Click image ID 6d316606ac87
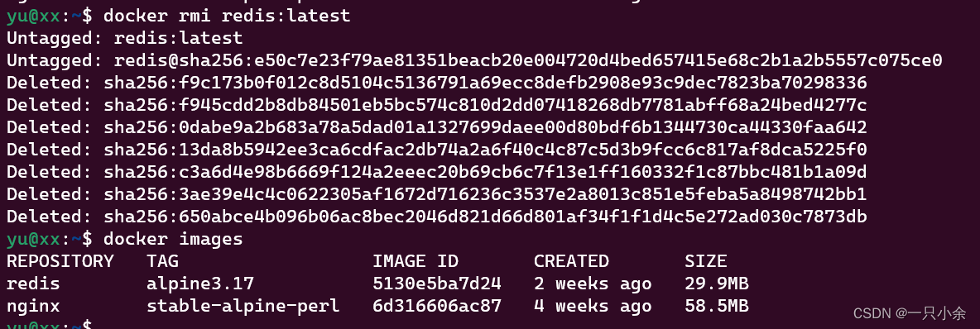Viewport: 980px width, 329px height. pos(437,306)
